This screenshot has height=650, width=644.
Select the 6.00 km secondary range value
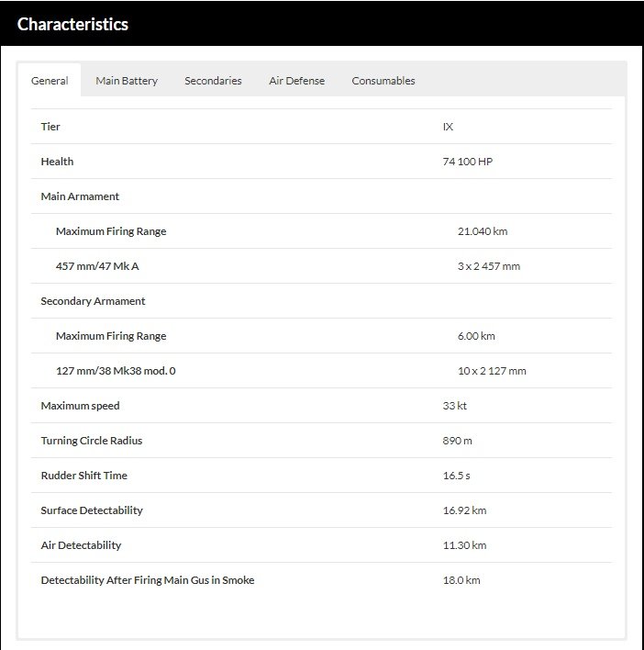pos(476,336)
